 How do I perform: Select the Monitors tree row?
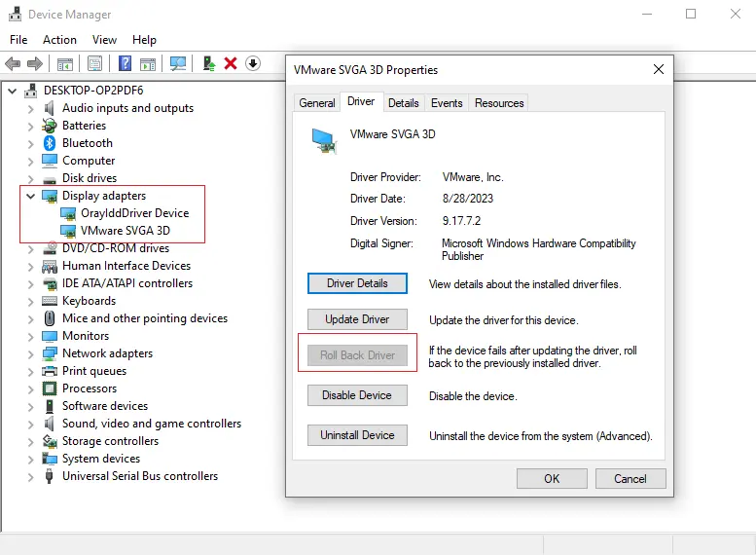pos(86,336)
